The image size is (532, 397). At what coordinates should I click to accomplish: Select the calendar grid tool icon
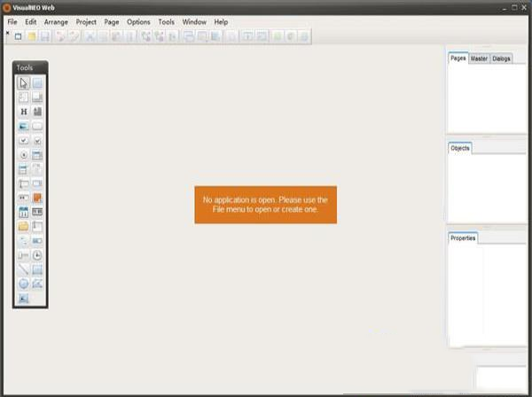pyautogui.click(x=24, y=213)
